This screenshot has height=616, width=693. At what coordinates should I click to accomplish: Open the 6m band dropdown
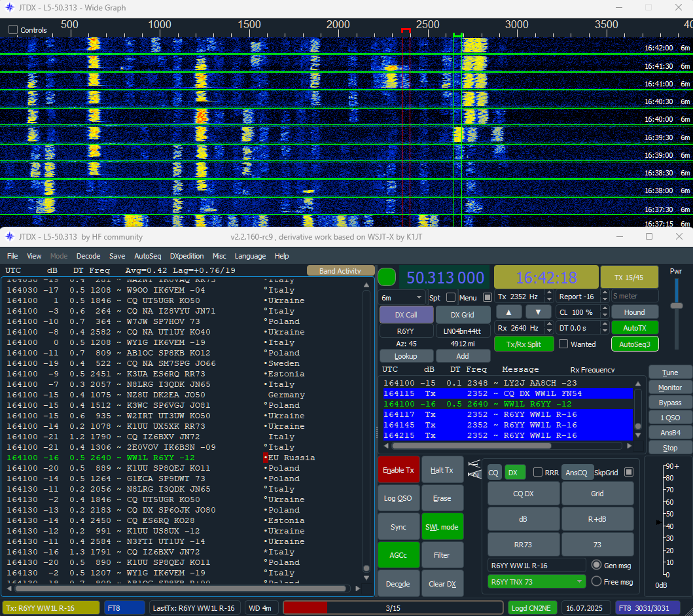coord(402,298)
